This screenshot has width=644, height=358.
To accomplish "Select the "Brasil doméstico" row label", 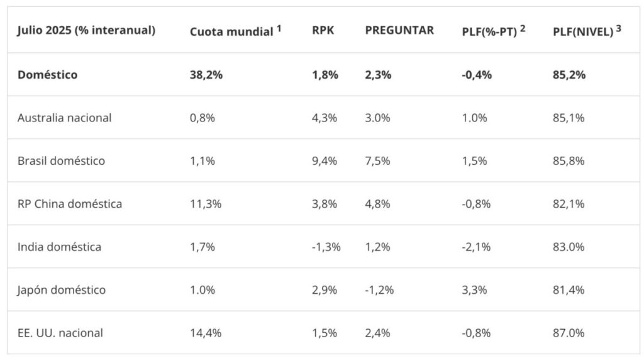I will pos(61,160).
